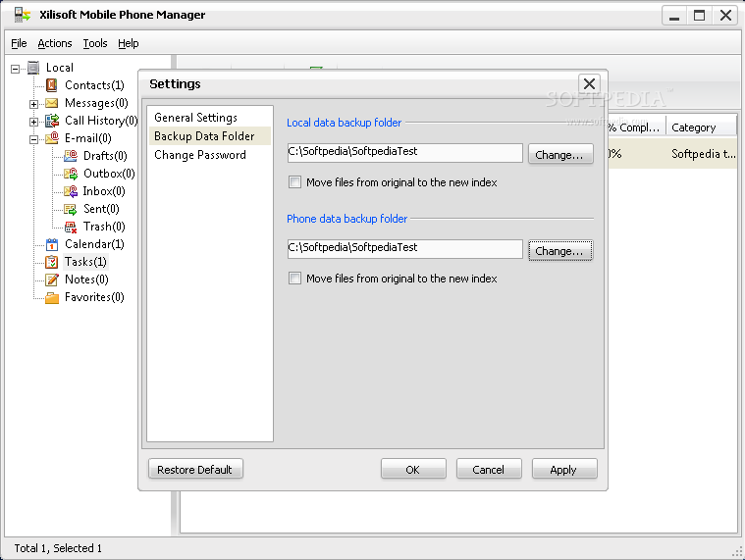Minimize the Xilisoft Mobile Phone Manager window
This screenshot has height=560, width=745.
tap(674, 15)
